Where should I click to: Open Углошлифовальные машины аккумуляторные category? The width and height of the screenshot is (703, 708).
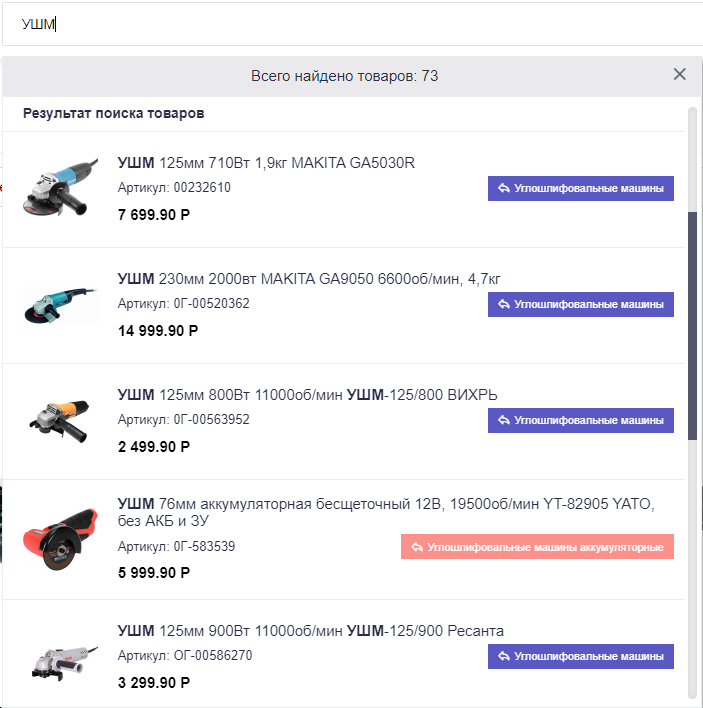[x=537, y=547]
